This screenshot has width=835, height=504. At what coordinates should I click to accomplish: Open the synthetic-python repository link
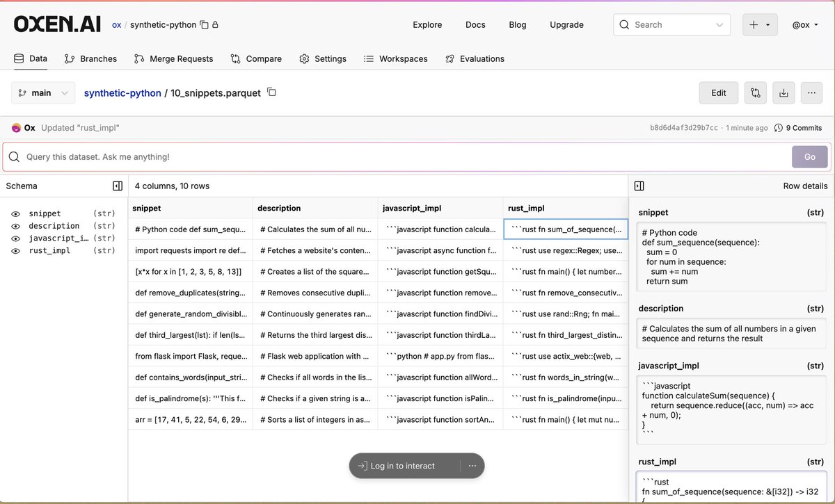pos(122,92)
